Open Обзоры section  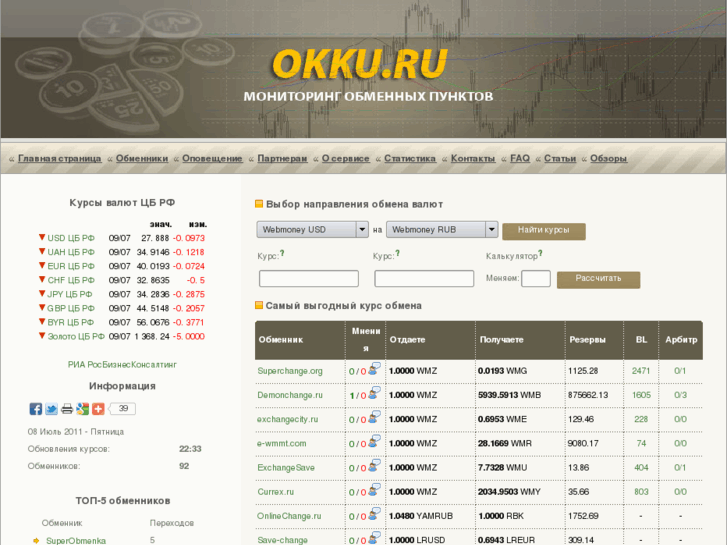609,159
